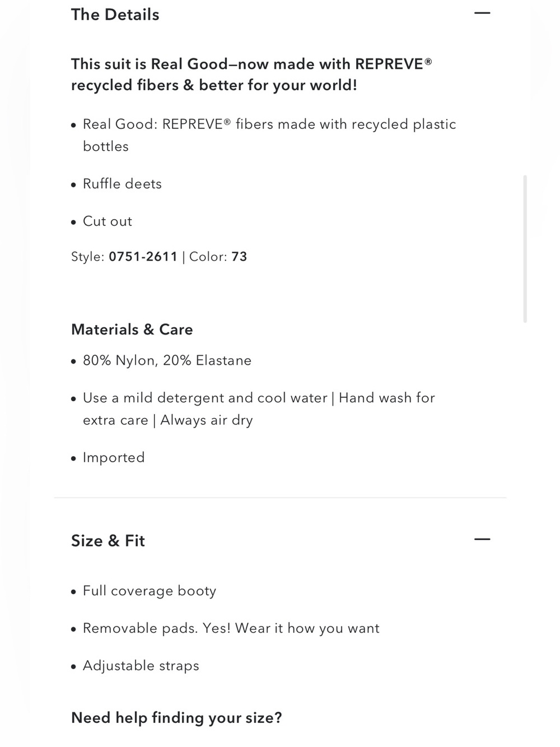Viewport: 560px width, 747px height.
Task: Collapse Size & Fit using minus icon
Action: pyautogui.click(x=482, y=540)
